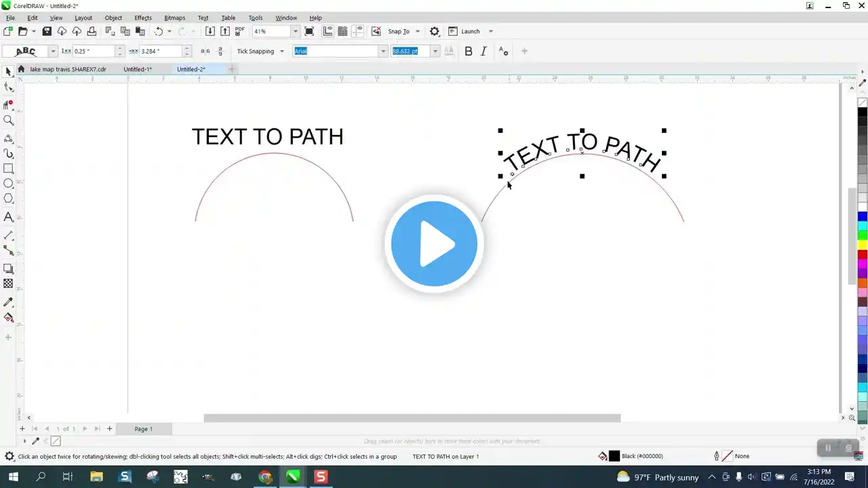Create a new document
The image size is (868, 488).
7,31
